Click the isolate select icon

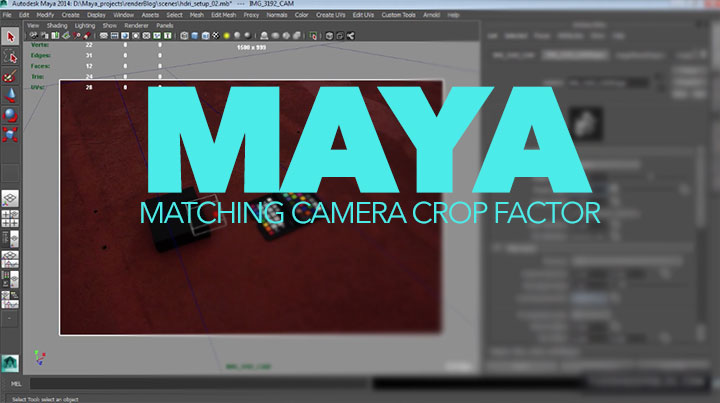(313, 36)
